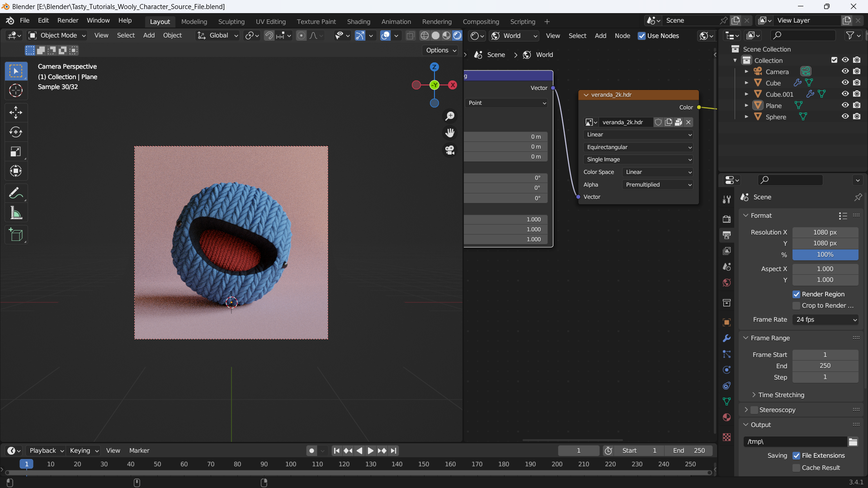868x488 pixels.
Task: Switch to the Shading workspace tab
Action: 359,21
